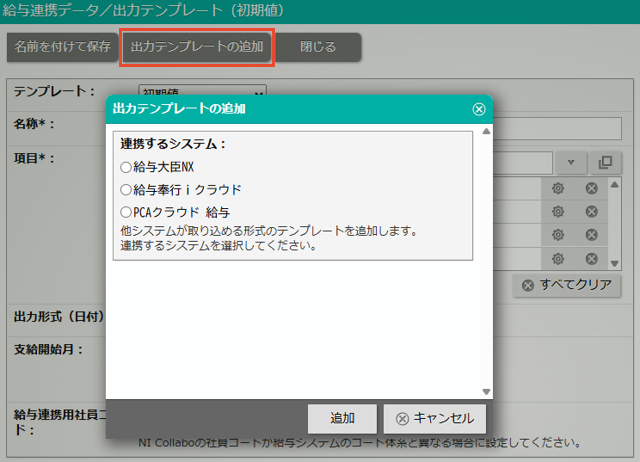
Task: Click the キャンセル button
Action: (x=436, y=418)
